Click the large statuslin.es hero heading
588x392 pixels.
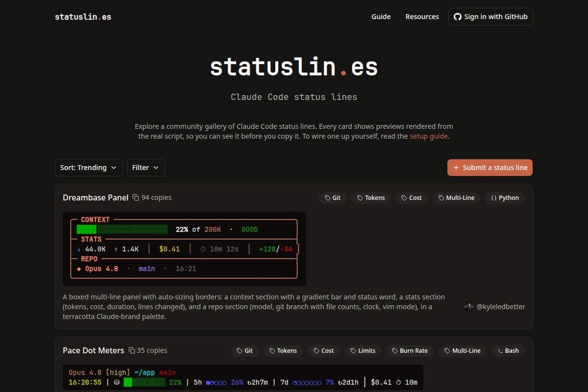(x=294, y=67)
